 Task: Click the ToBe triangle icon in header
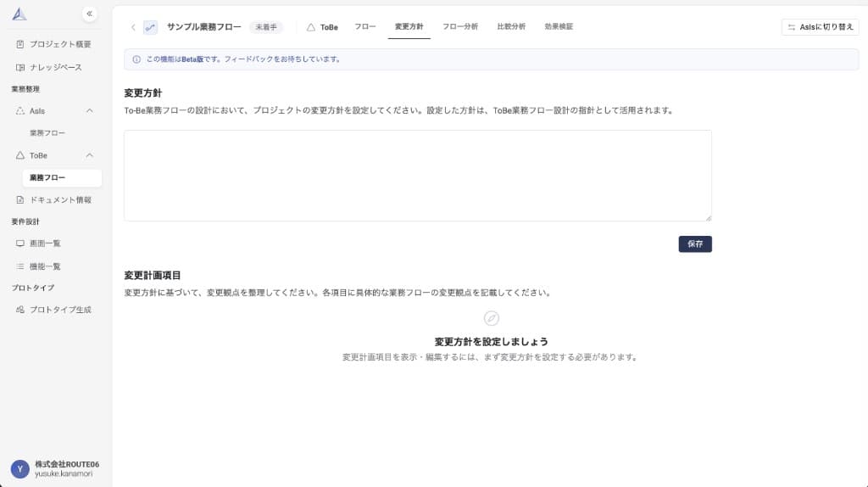pos(311,27)
